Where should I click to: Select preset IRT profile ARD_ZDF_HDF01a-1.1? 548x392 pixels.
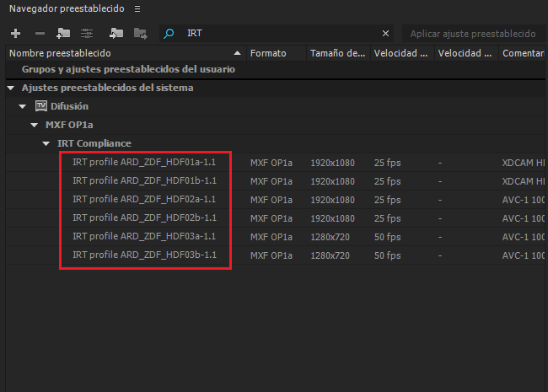(x=144, y=162)
